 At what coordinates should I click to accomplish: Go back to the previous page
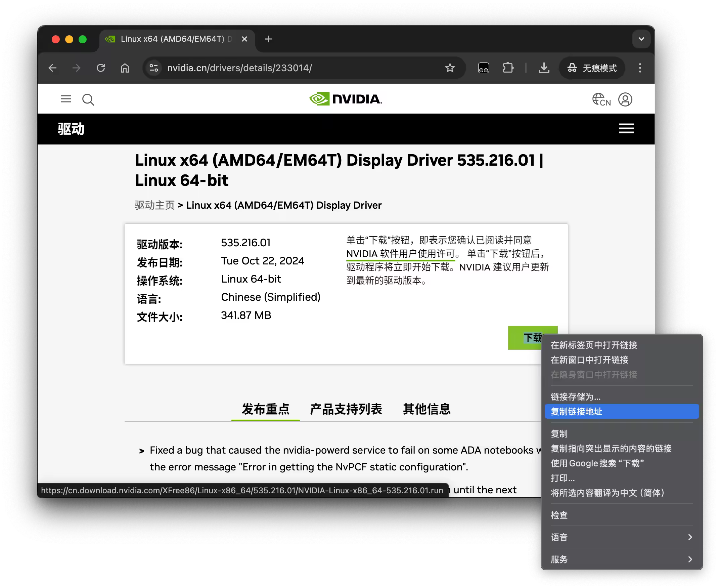52,68
